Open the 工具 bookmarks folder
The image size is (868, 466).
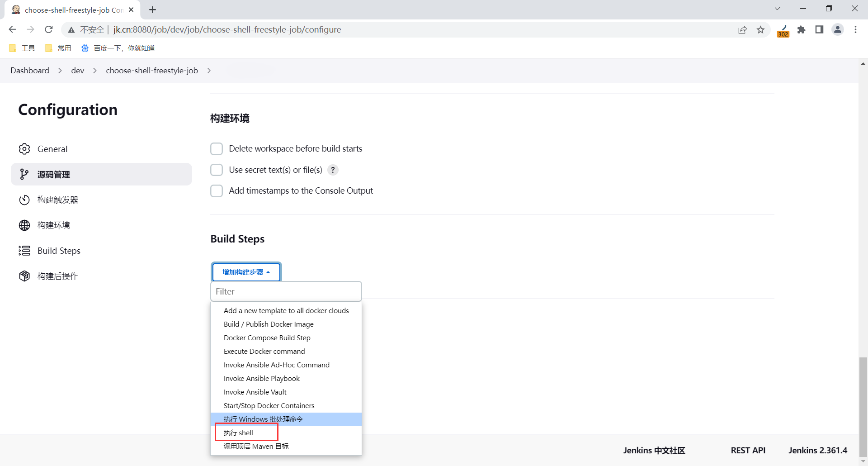click(22, 48)
